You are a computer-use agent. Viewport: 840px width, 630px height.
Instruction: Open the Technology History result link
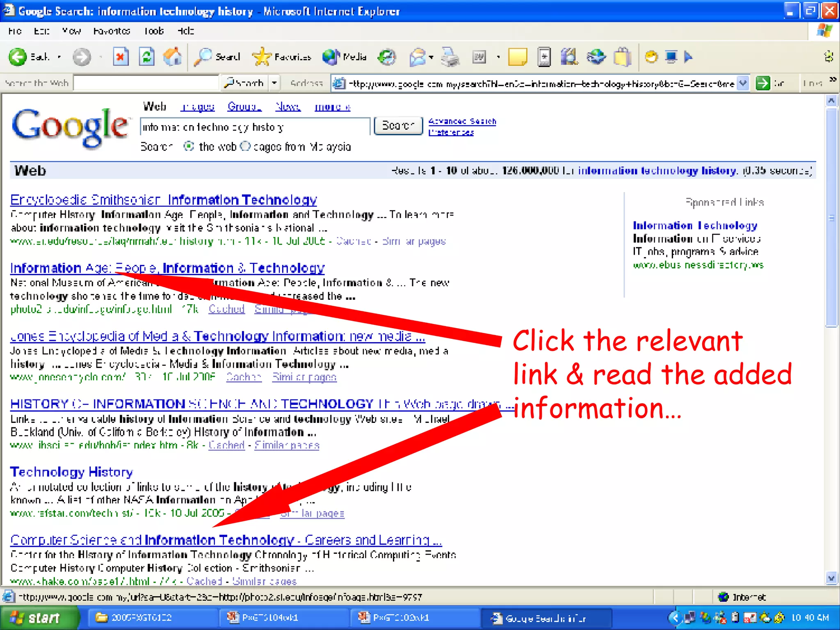[71, 472]
